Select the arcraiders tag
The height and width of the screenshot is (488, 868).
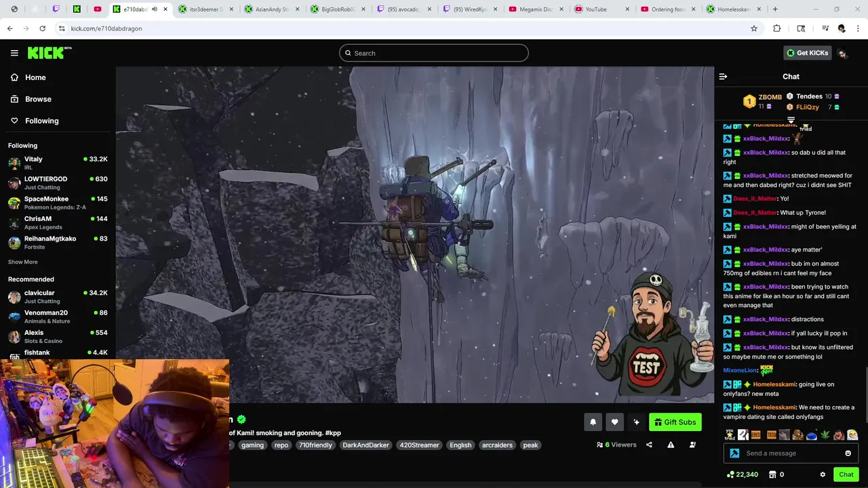(497, 445)
